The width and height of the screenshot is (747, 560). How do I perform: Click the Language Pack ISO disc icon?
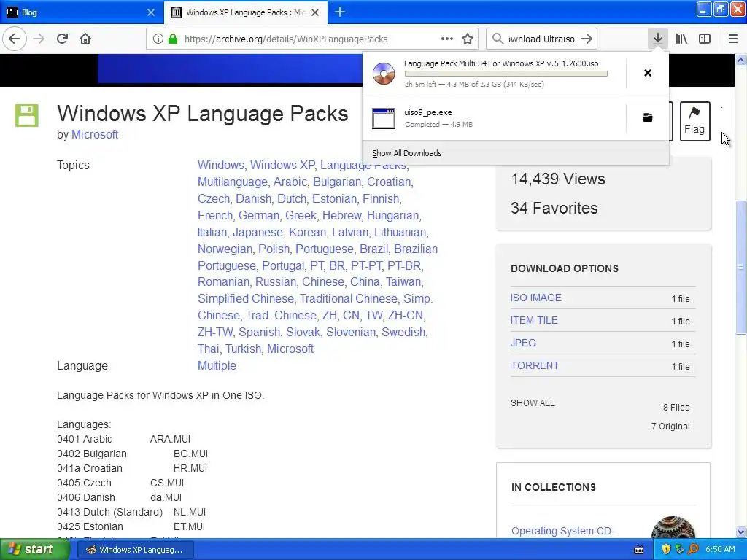(x=384, y=74)
